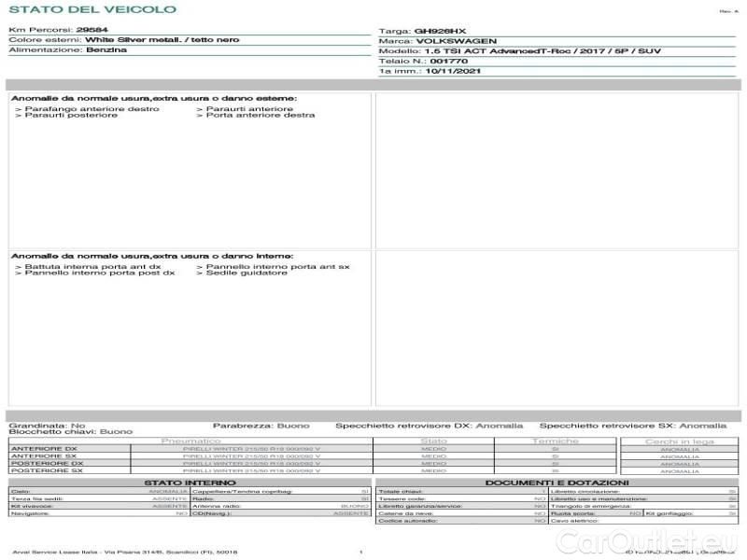747x560 pixels.
Task: Click the Arval Service Lease Italia footer address
Action: coord(125,553)
